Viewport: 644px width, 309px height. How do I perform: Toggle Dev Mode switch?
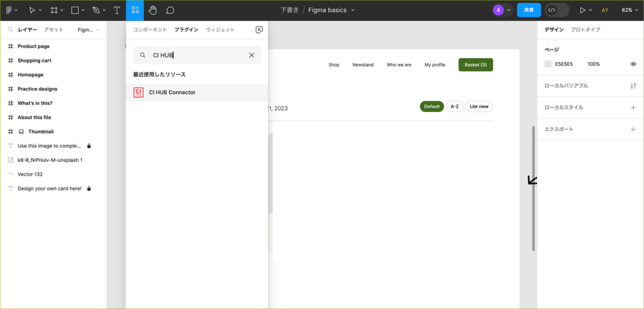[x=557, y=10]
